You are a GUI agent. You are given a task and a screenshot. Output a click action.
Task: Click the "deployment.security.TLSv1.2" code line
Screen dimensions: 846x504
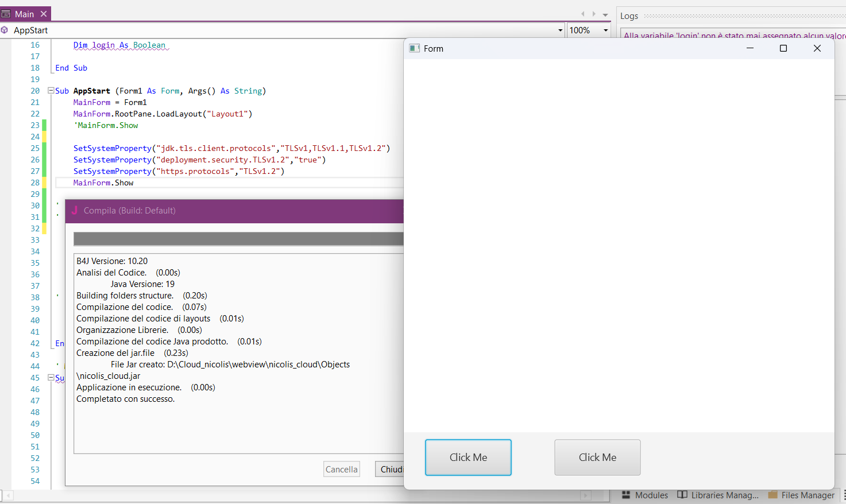coord(200,160)
